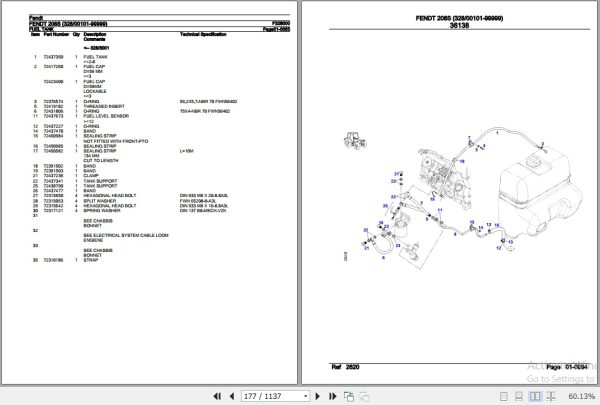The image size is (600, 405).
Task: Click the page number field showing 177 / 1137
Action: point(272,396)
